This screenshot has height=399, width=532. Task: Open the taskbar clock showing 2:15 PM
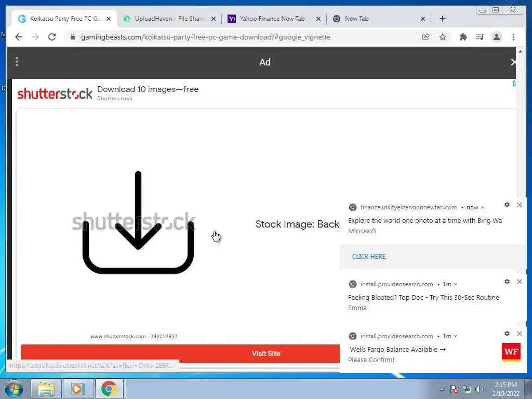pyautogui.click(x=506, y=389)
